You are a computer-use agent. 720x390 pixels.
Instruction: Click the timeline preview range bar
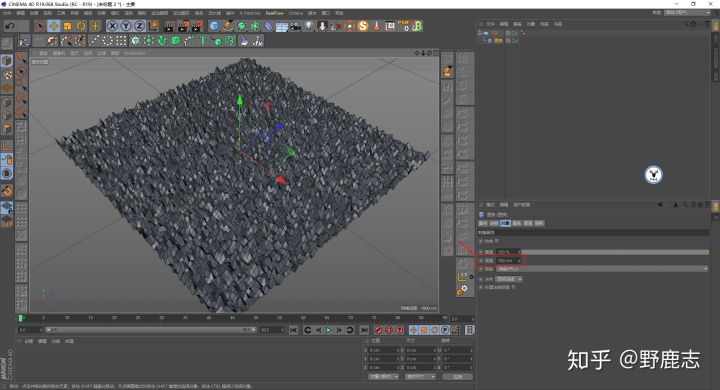click(x=151, y=330)
